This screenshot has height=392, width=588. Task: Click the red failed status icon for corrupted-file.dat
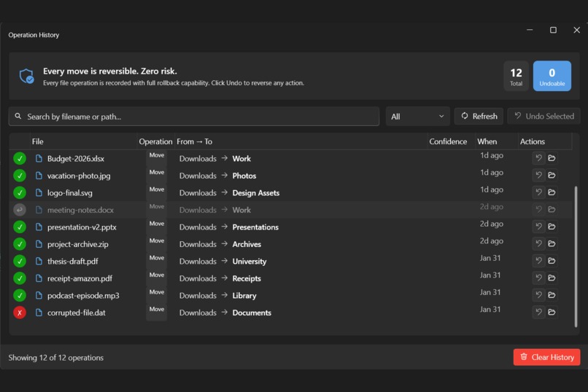pyautogui.click(x=20, y=313)
